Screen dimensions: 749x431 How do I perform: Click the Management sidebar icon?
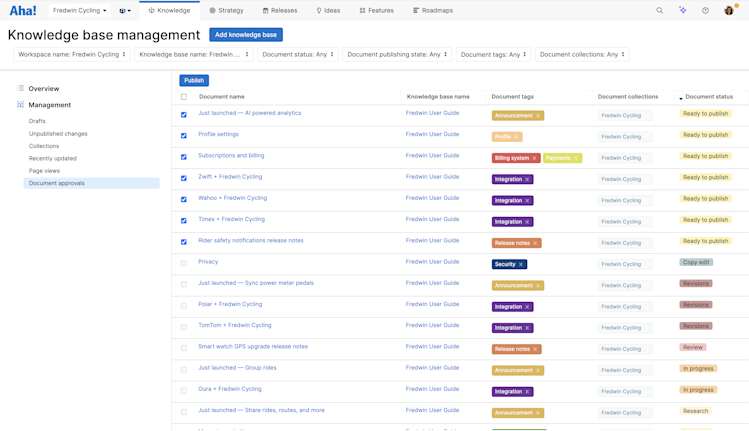[20, 104]
